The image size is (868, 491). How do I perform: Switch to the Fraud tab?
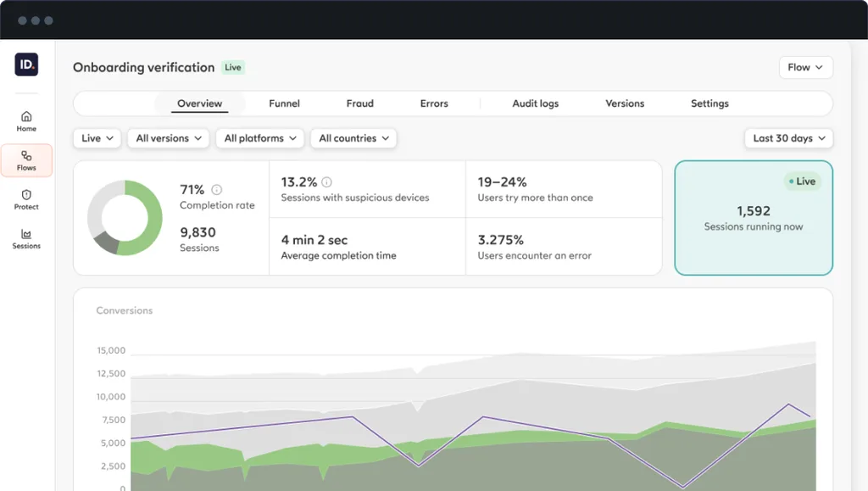tap(359, 103)
